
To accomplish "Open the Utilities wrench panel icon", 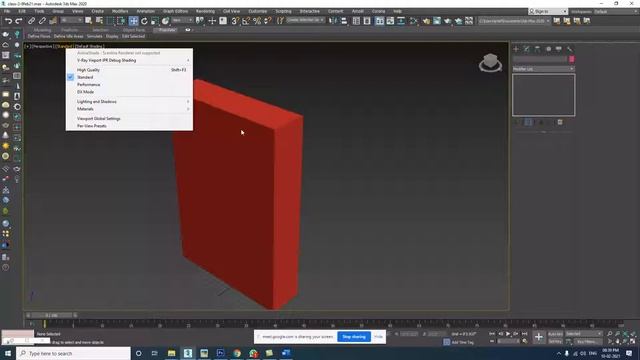I will (569, 49).
